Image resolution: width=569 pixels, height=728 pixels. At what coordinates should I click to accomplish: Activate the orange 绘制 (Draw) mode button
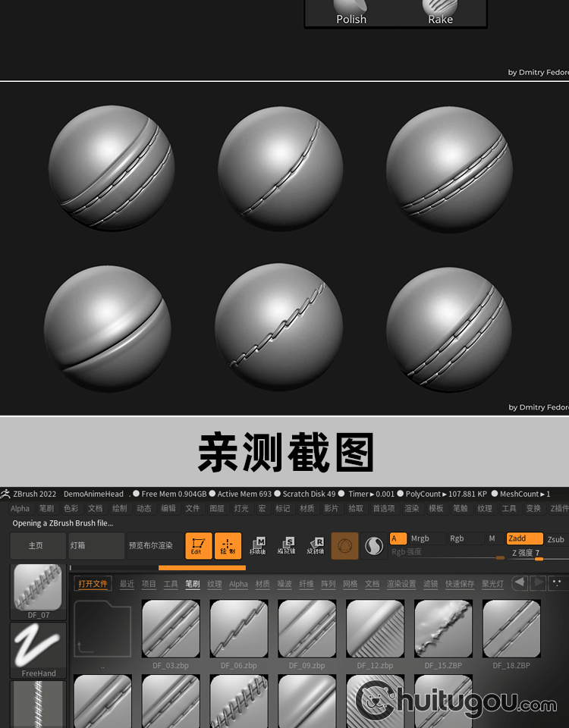tap(228, 545)
